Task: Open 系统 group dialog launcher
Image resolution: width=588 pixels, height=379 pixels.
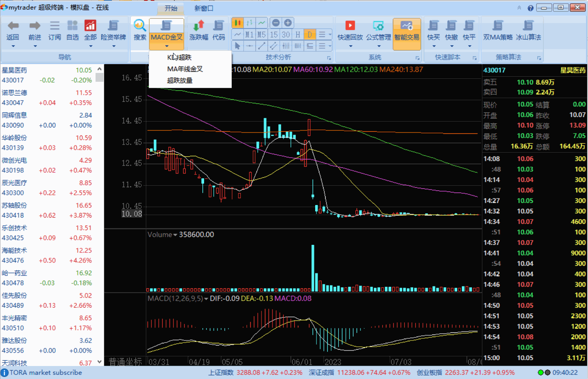Action: [x=417, y=58]
